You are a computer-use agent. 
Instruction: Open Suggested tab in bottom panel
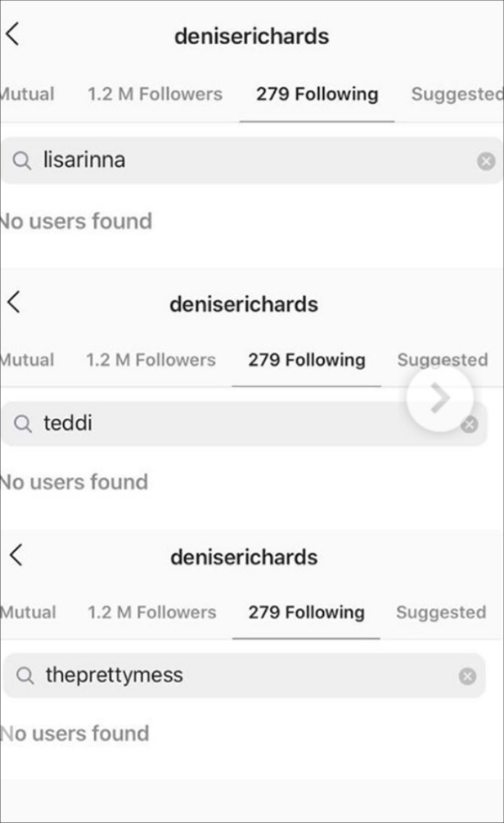(441, 612)
